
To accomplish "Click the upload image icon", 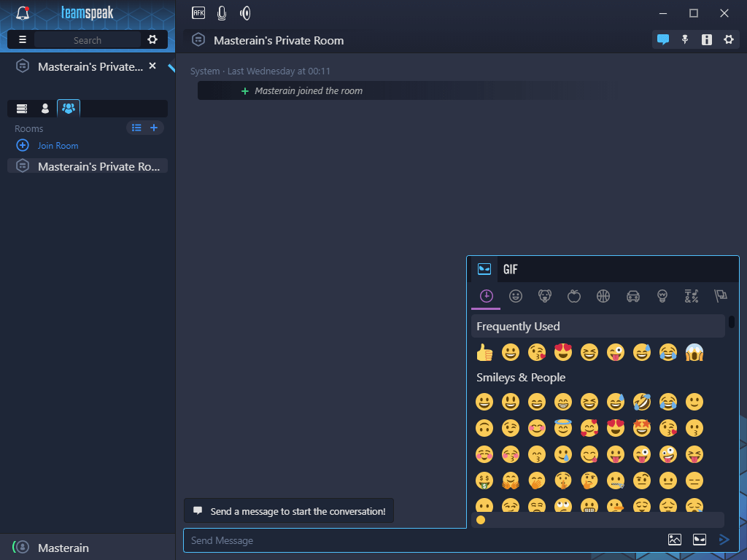I will point(675,540).
